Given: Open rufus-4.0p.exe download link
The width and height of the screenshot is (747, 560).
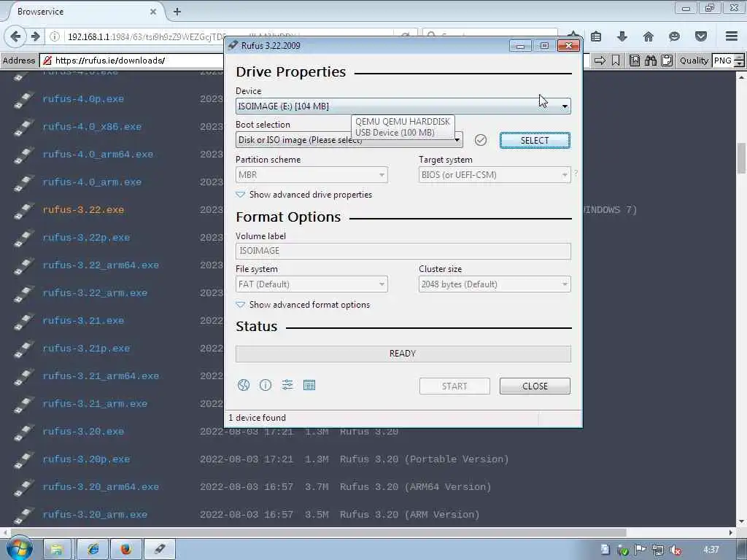Looking at the screenshot, I should tap(83, 99).
